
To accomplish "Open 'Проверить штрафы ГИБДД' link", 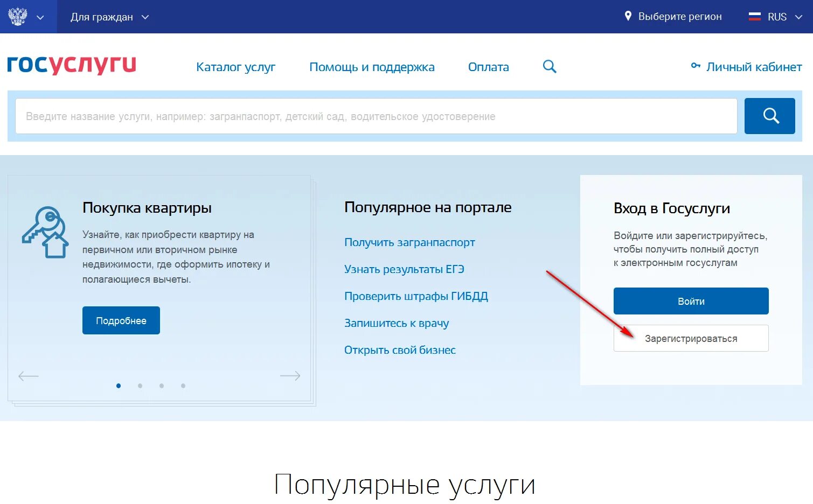I will 416,296.
